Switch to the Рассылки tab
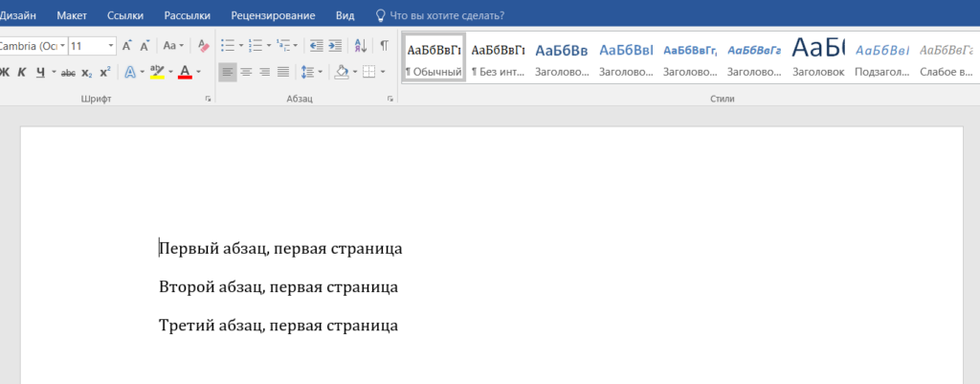This screenshot has height=384, width=980. tap(187, 15)
